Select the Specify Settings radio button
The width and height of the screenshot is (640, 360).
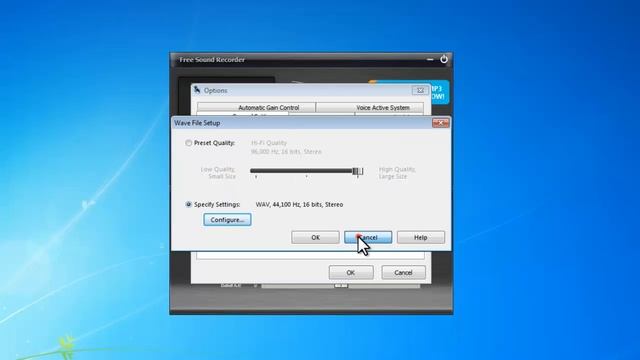(188, 204)
